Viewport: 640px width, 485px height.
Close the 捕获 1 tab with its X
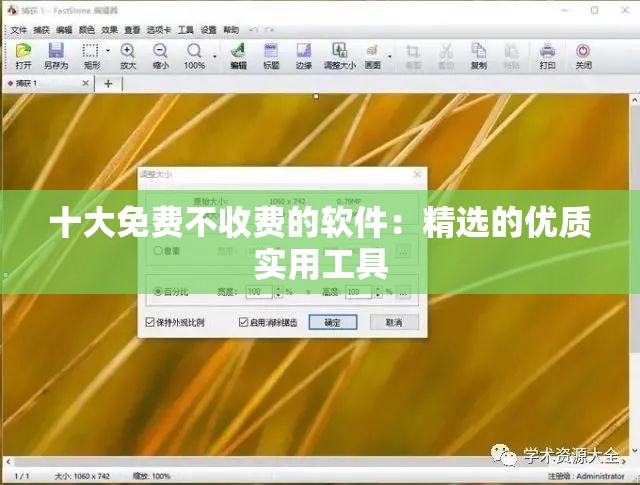point(85,83)
